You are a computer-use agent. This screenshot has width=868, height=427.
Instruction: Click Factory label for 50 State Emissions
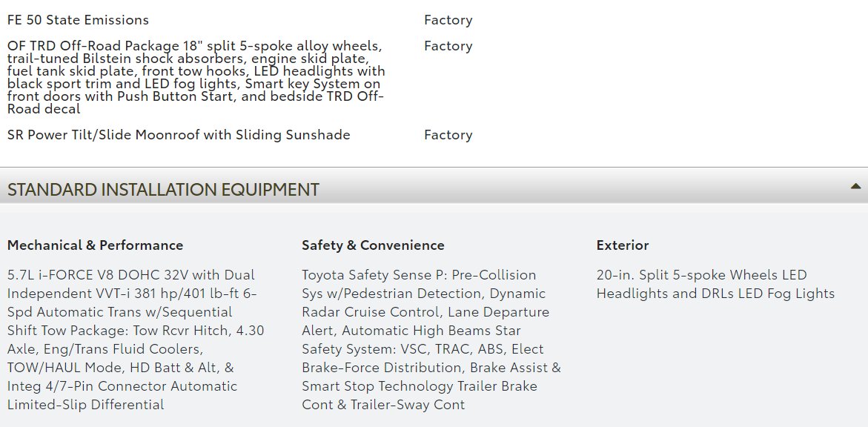(448, 20)
